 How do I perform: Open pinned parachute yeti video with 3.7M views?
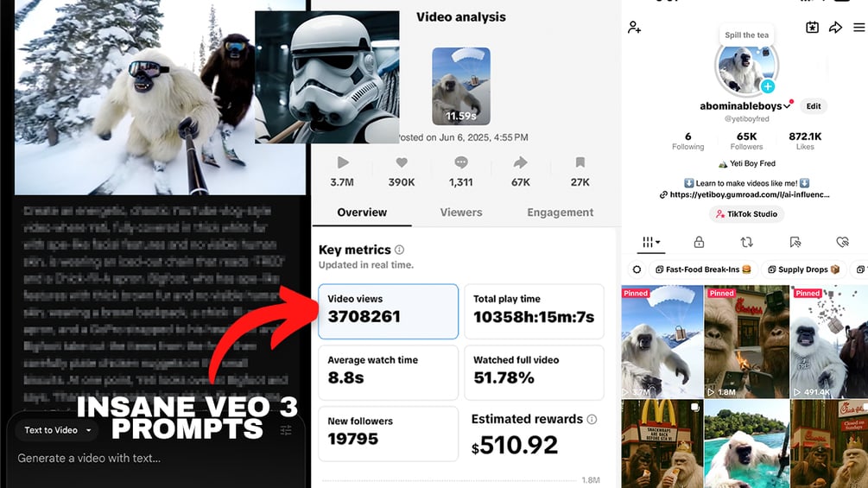pos(662,341)
